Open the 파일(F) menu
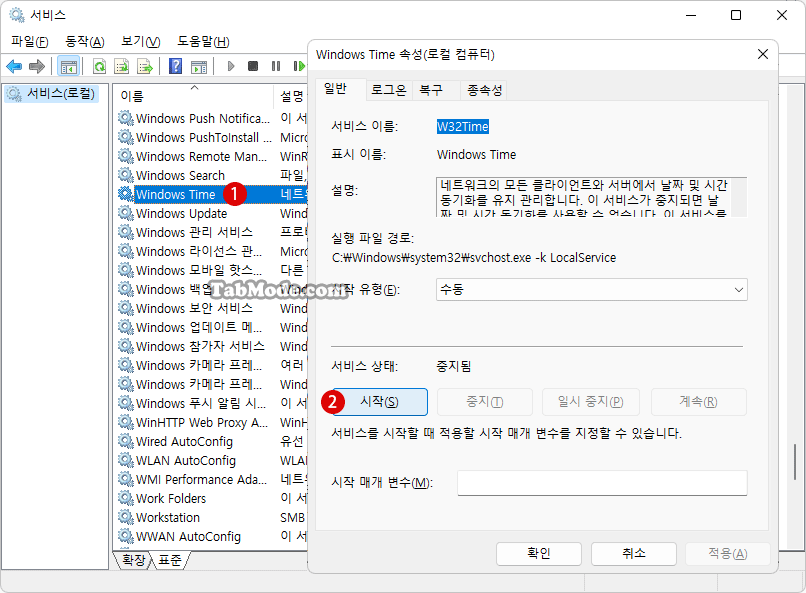This screenshot has height=593, width=806. click(30, 42)
